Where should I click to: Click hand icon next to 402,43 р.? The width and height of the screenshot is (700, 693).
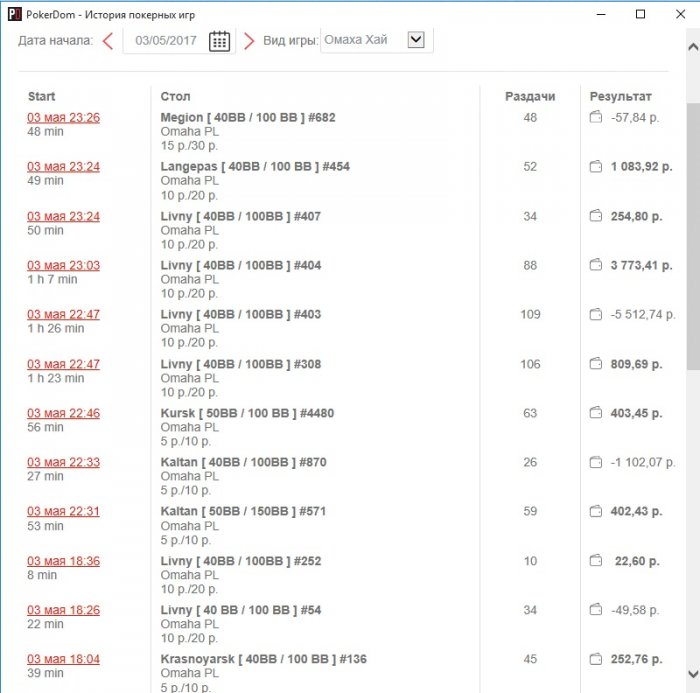[596, 511]
